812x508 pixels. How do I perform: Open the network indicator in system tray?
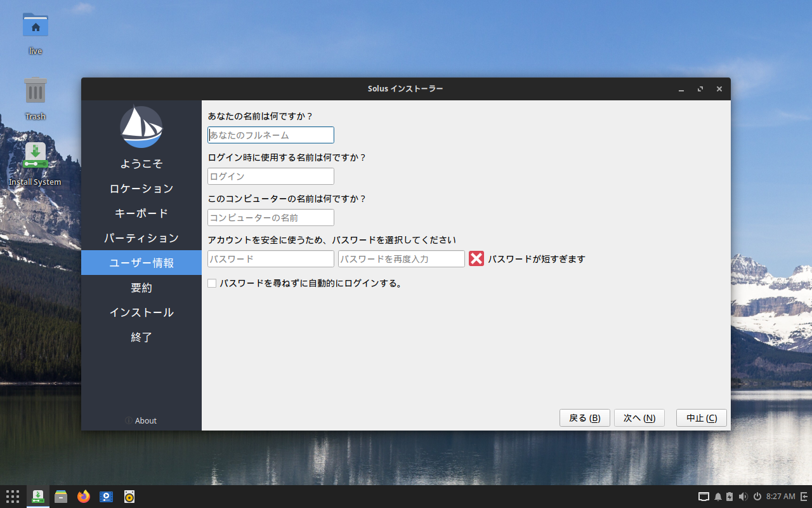pyautogui.click(x=704, y=497)
